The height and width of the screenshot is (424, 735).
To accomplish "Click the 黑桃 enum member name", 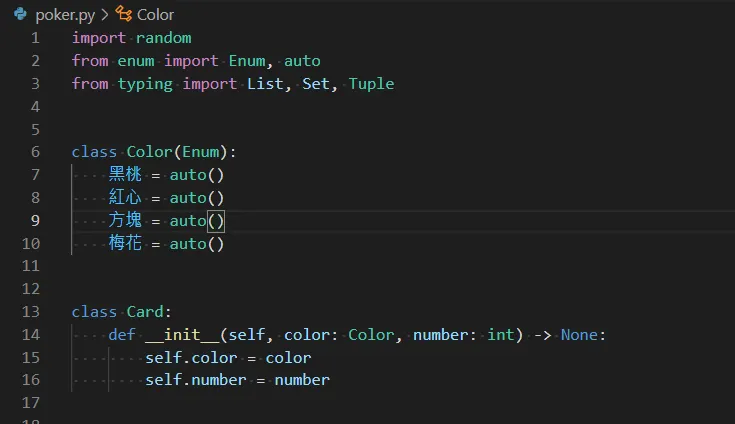I will pos(125,175).
